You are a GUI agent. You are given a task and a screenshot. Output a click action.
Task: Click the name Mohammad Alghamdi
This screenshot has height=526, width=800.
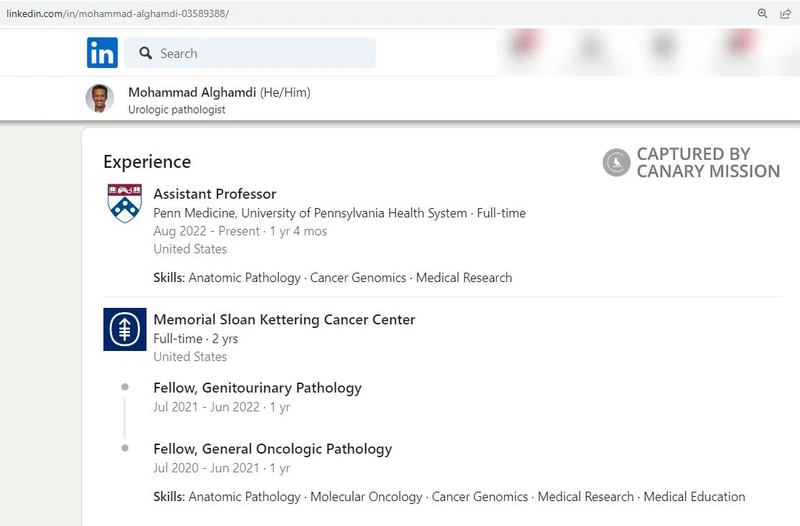click(x=192, y=92)
